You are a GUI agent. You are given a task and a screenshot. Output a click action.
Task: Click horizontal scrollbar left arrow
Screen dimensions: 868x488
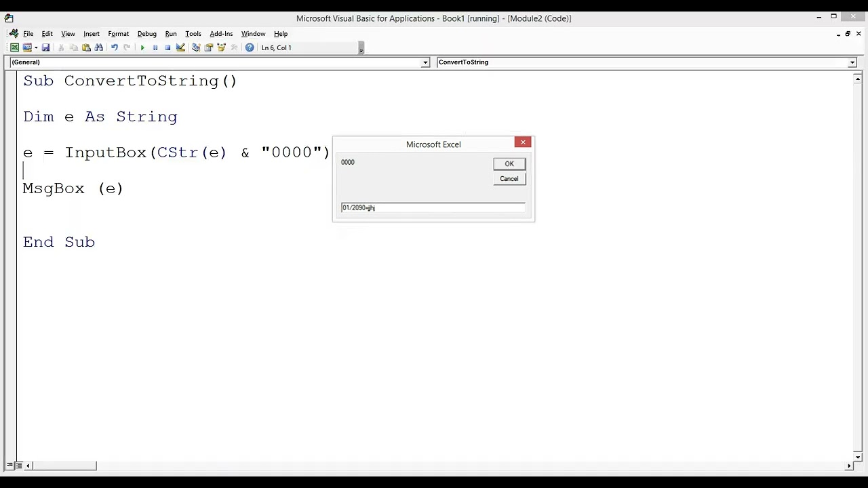click(28, 466)
